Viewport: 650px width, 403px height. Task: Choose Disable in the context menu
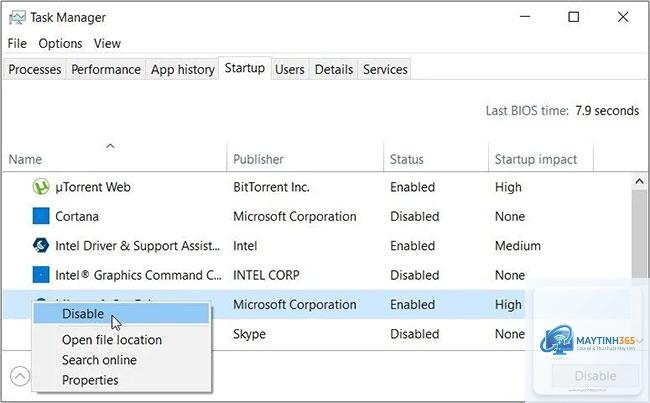[121, 314]
